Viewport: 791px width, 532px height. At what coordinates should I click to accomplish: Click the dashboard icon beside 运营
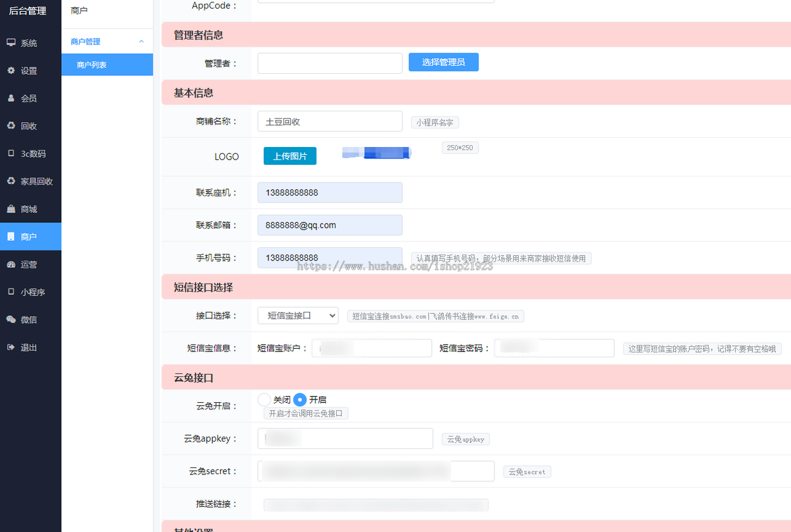[x=11, y=264]
